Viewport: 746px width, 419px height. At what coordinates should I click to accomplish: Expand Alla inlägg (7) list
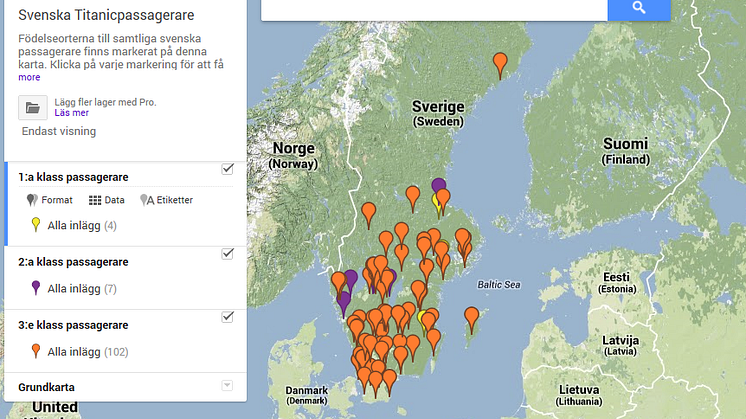click(82, 289)
